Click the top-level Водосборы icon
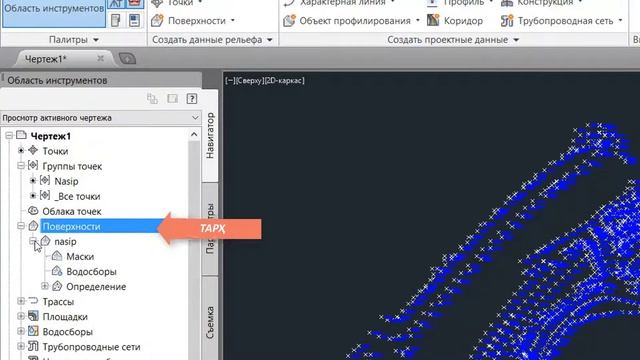Screen dimensions: 640x360 (x=33, y=331)
